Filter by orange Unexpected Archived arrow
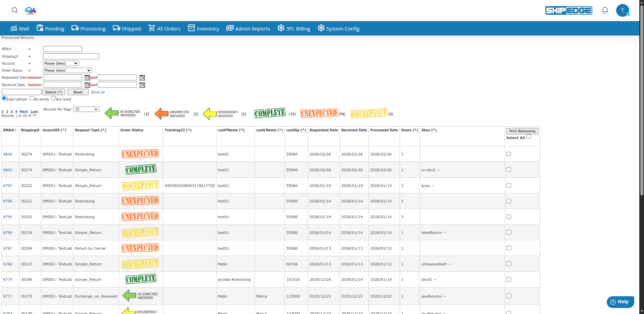Image resolution: width=644 pixels, height=314 pixels. click(x=161, y=114)
